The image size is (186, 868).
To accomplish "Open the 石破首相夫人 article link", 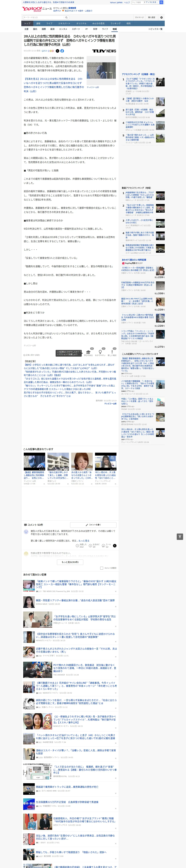I will 84,820.
